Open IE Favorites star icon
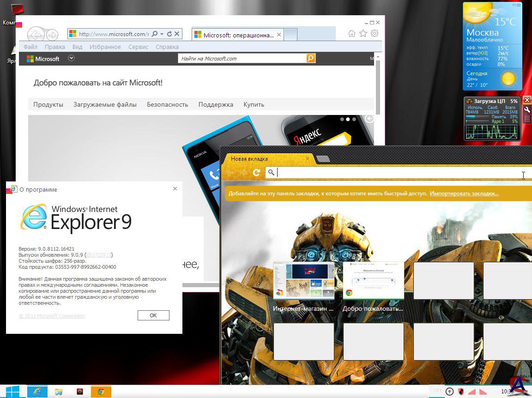 363,34
